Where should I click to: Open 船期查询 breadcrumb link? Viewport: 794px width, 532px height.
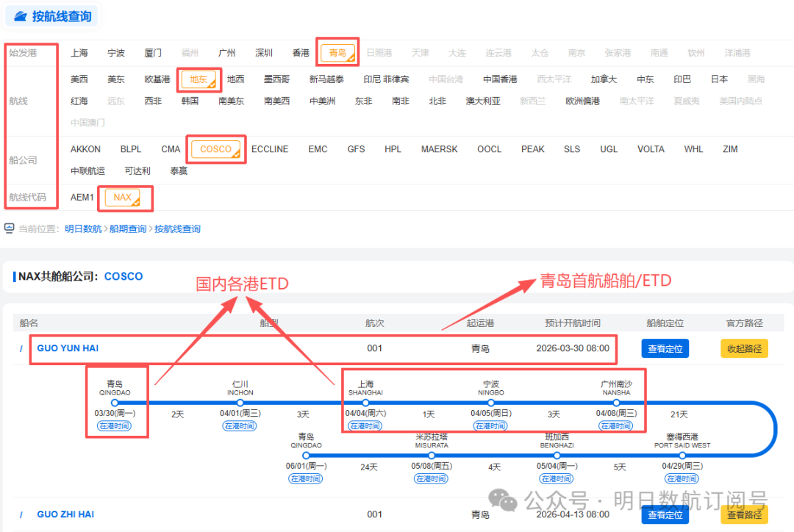tap(126, 229)
